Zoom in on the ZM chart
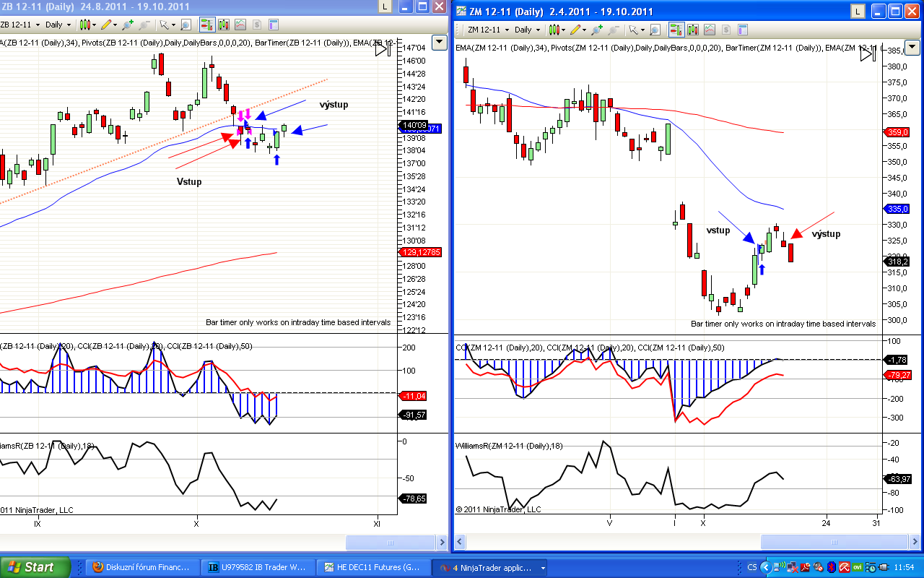The width and height of the screenshot is (924, 578). 597,30
